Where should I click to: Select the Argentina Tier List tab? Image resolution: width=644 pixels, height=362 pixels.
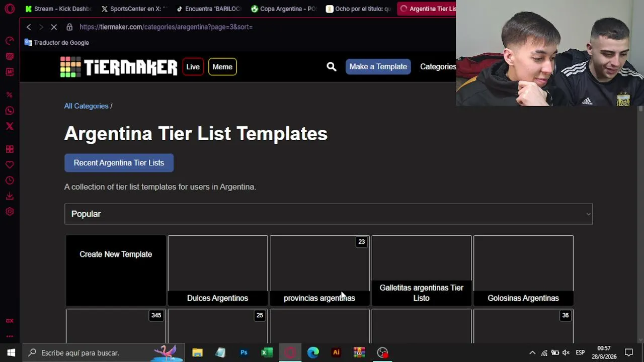427,9
